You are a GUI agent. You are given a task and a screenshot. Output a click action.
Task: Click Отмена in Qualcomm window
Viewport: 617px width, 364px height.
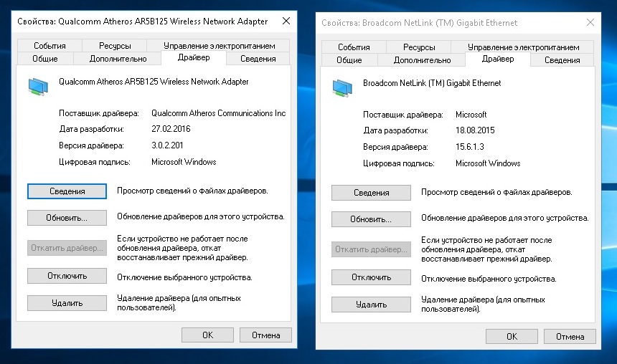(265, 335)
